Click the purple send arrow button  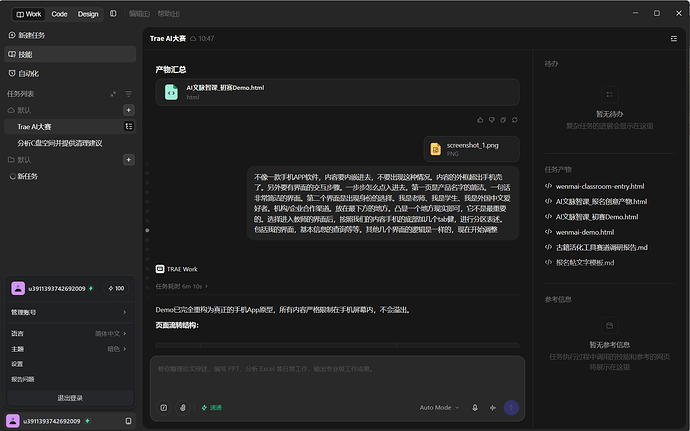pyautogui.click(x=511, y=408)
